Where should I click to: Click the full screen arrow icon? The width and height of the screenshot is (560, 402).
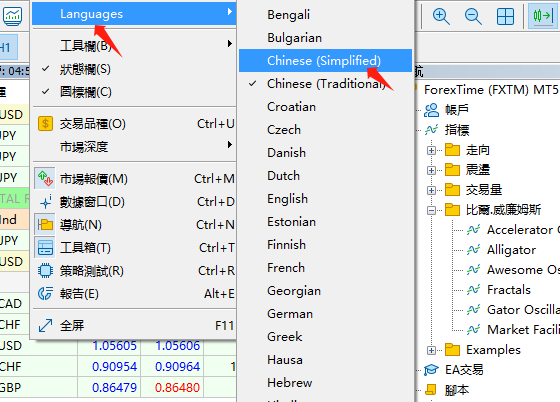pos(45,325)
